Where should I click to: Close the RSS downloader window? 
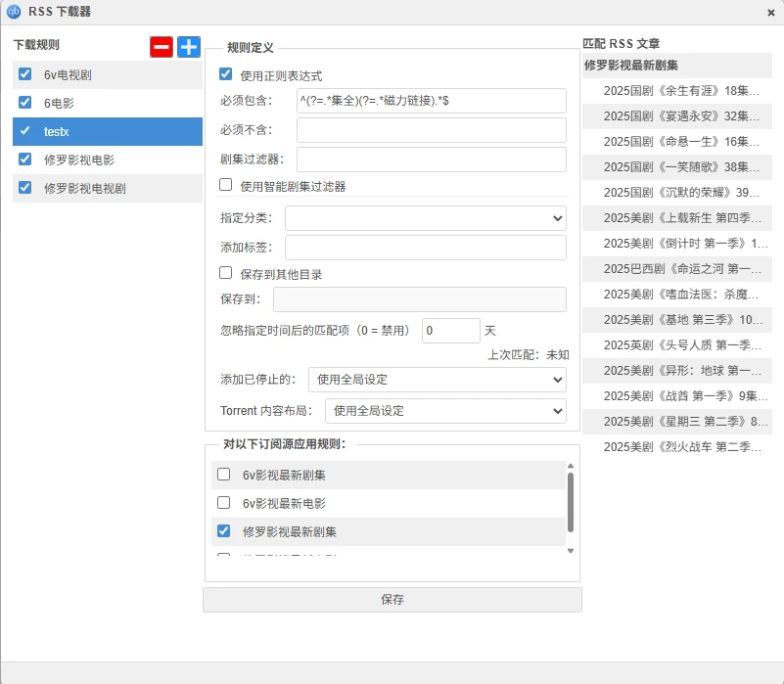[771, 13]
